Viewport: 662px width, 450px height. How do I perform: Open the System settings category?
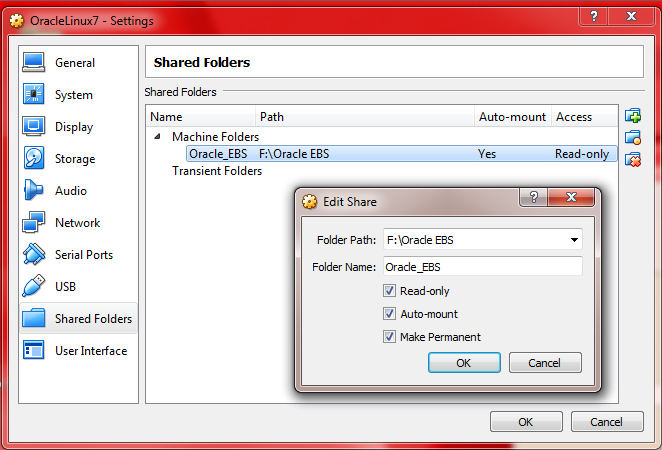pyautogui.click(x=79, y=95)
